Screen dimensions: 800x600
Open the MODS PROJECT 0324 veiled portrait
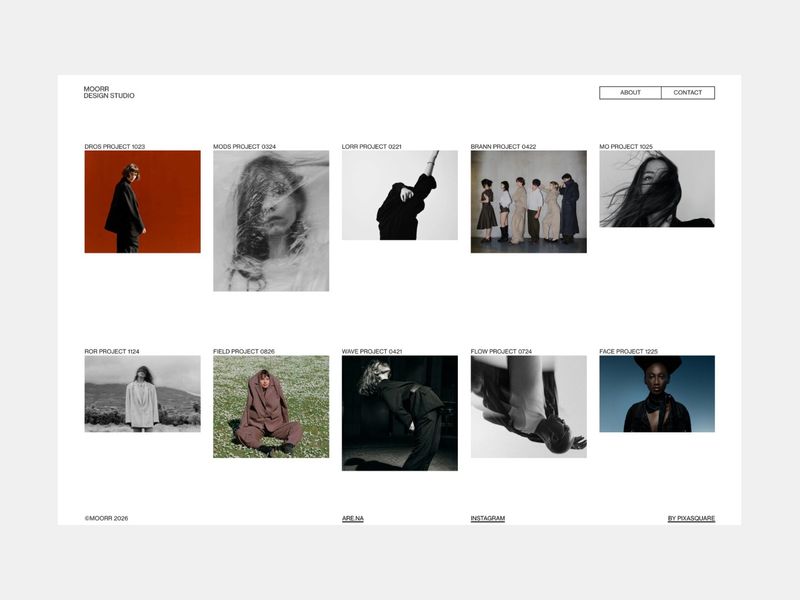pos(271,221)
